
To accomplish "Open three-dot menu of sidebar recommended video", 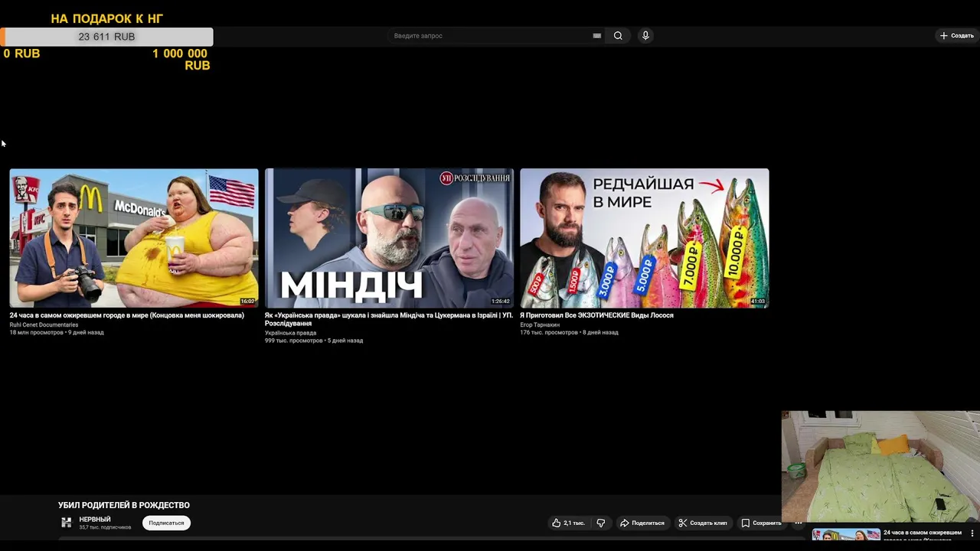I will point(972,533).
